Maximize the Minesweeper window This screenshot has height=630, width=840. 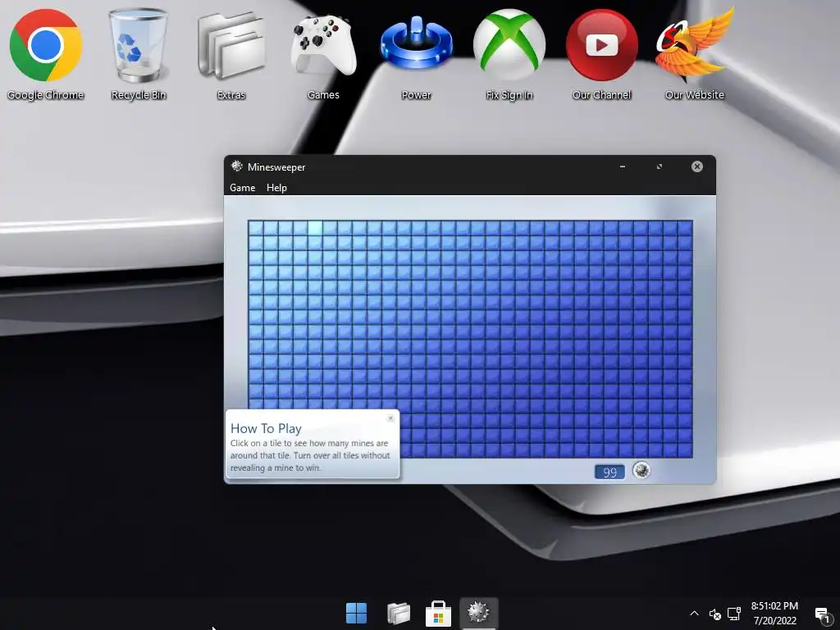tap(660, 167)
